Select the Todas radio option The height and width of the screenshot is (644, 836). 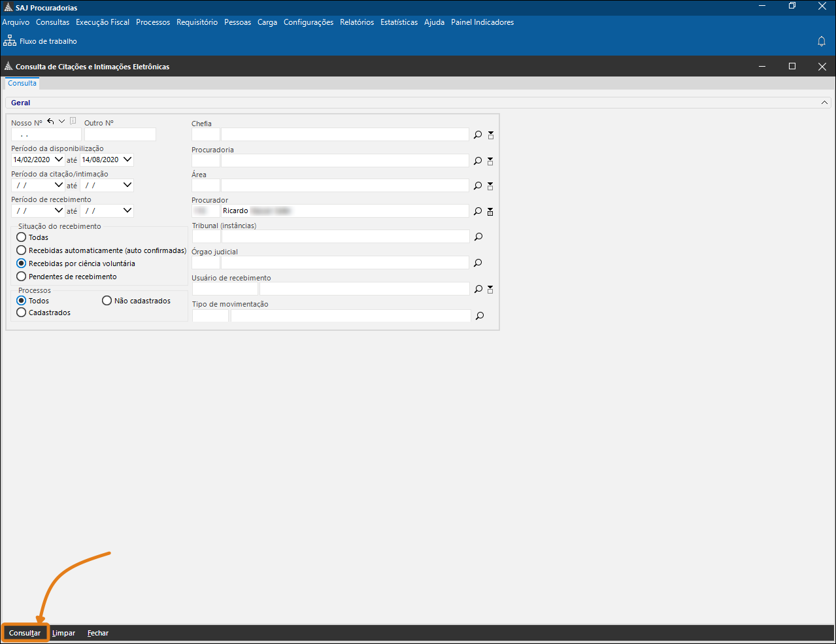click(x=22, y=237)
